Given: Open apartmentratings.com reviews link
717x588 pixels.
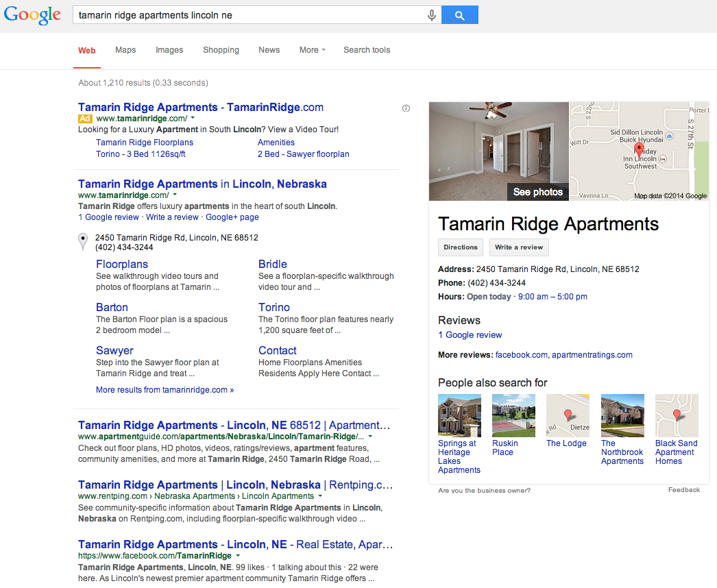Looking at the screenshot, I should (x=592, y=355).
